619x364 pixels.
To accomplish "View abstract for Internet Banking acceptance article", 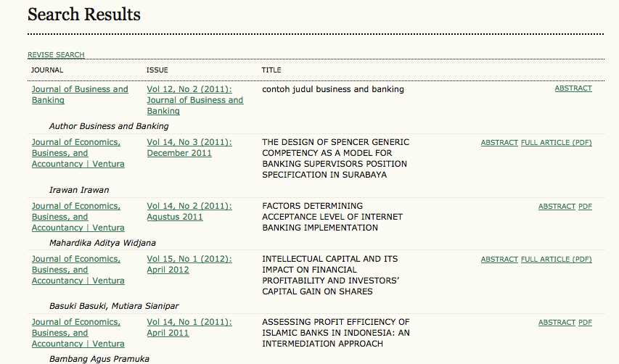I will (x=557, y=207).
